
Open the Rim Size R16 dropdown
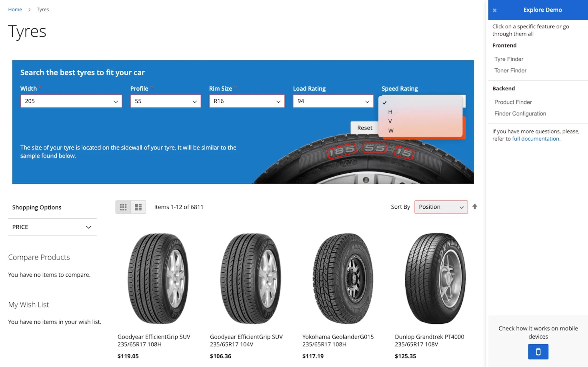tap(247, 101)
